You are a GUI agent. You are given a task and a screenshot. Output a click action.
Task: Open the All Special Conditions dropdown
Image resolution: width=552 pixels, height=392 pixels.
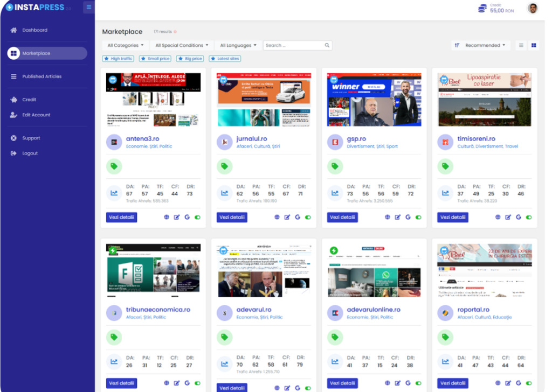[x=182, y=45]
